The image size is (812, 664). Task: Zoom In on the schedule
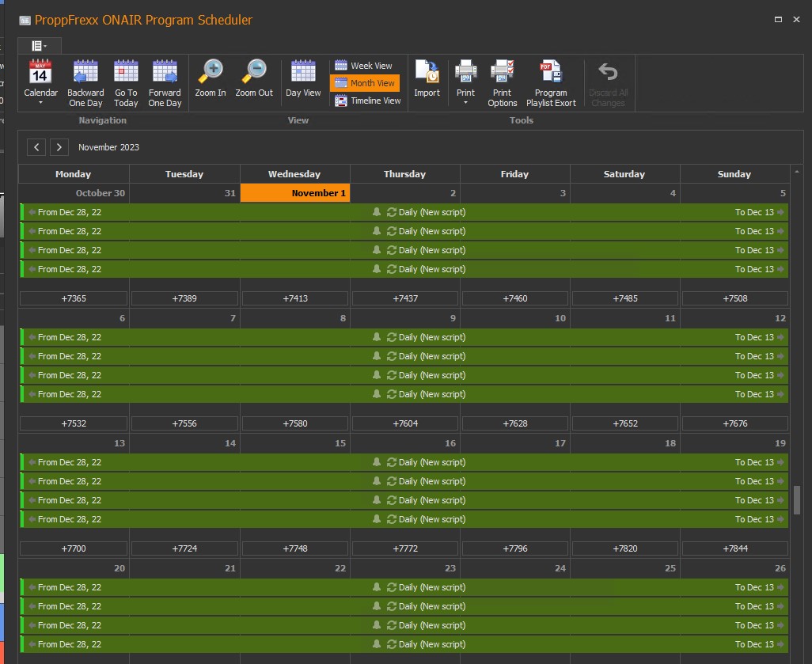coord(211,73)
